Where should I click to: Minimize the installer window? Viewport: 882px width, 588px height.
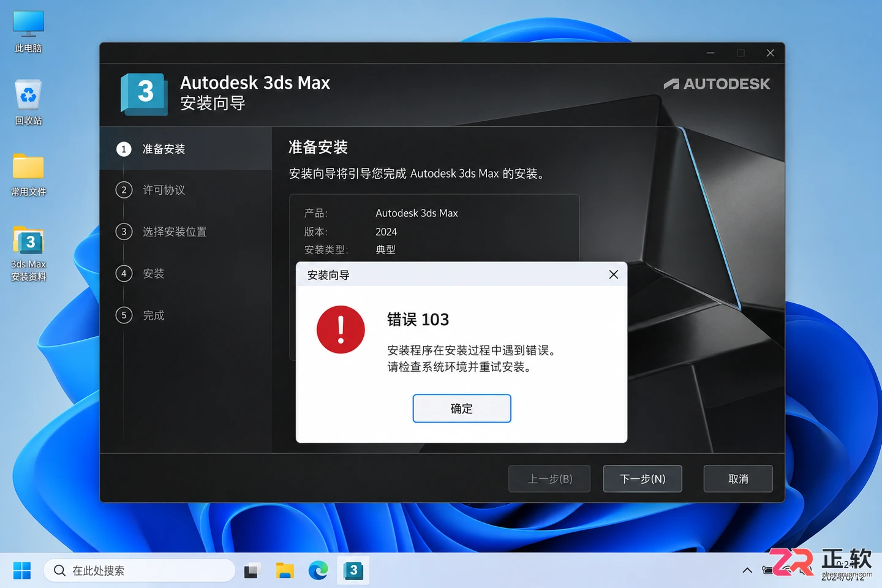pyautogui.click(x=710, y=53)
